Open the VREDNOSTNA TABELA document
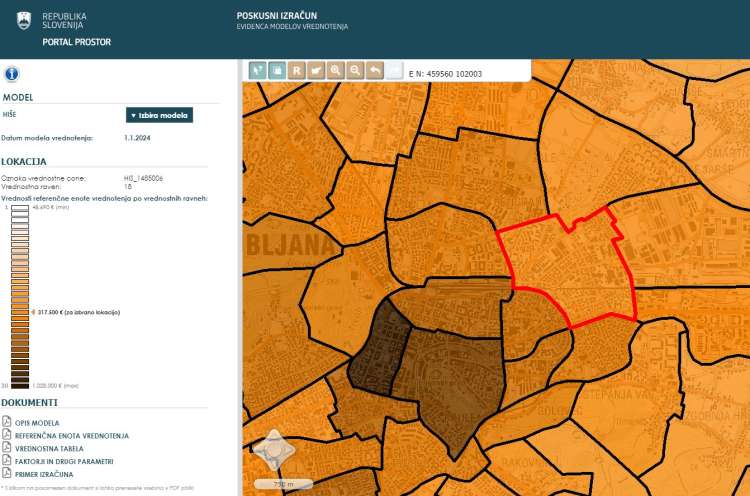Viewport: 750px width, 496px height. click(x=49, y=449)
